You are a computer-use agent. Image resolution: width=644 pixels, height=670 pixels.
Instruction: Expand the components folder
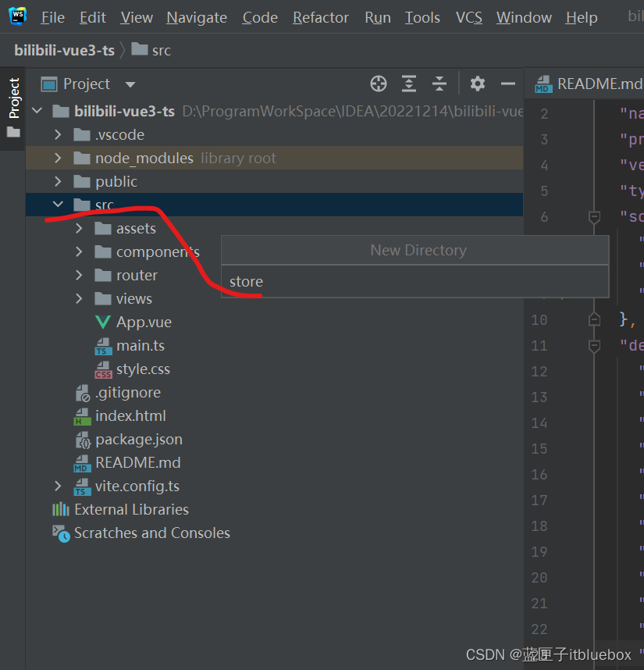tap(79, 251)
